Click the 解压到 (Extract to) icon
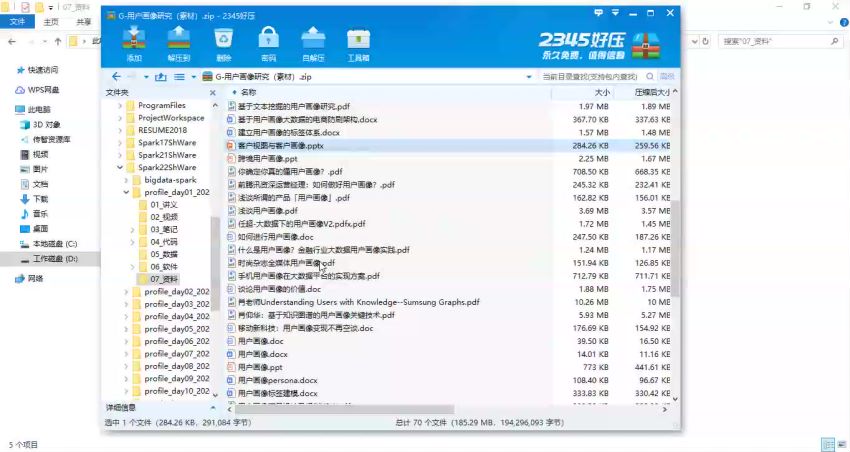 click(x=179, y=42)
